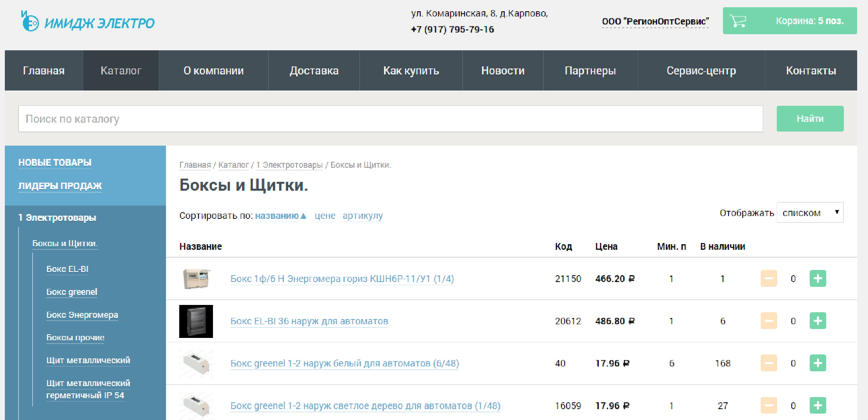Screen dimensions: 868x420
Task: Go to the Доставка menu page
Action: coord(314,71)
